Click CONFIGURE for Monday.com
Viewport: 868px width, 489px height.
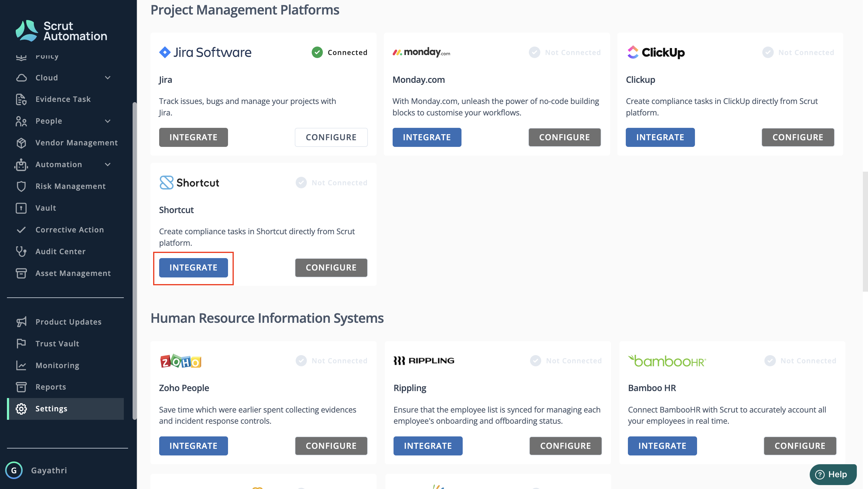point(565,137)
